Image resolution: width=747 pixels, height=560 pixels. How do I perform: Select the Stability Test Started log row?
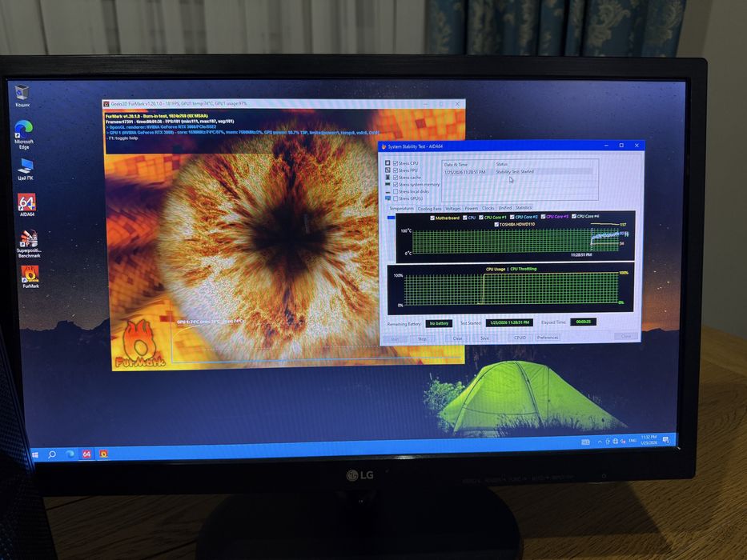pyautogui.click(x=518, y=171)
